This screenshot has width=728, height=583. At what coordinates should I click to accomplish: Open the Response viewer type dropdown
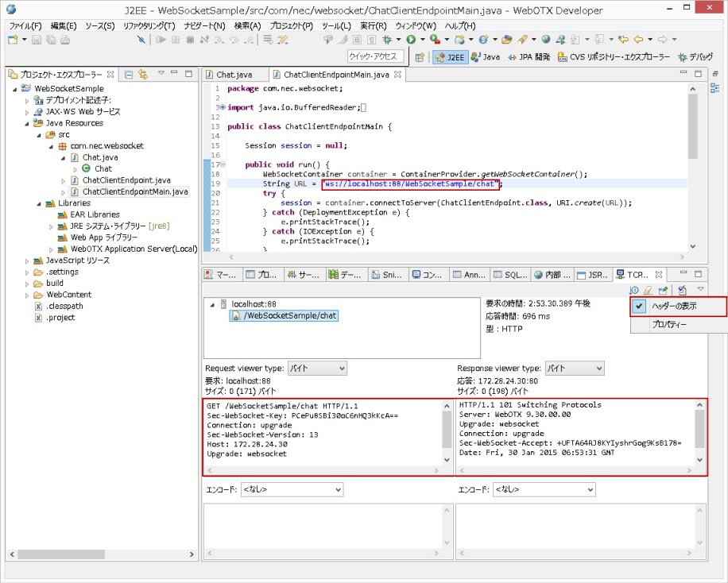(x=573, y=369)
